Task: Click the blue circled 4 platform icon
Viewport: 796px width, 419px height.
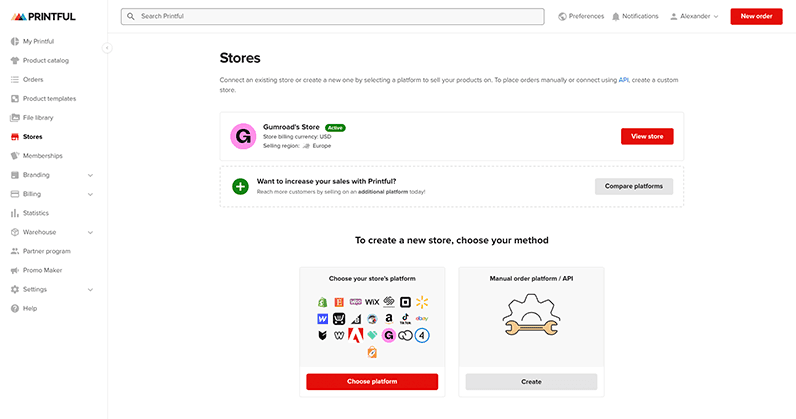Action: pyautogui.click(x=422, y=335)
